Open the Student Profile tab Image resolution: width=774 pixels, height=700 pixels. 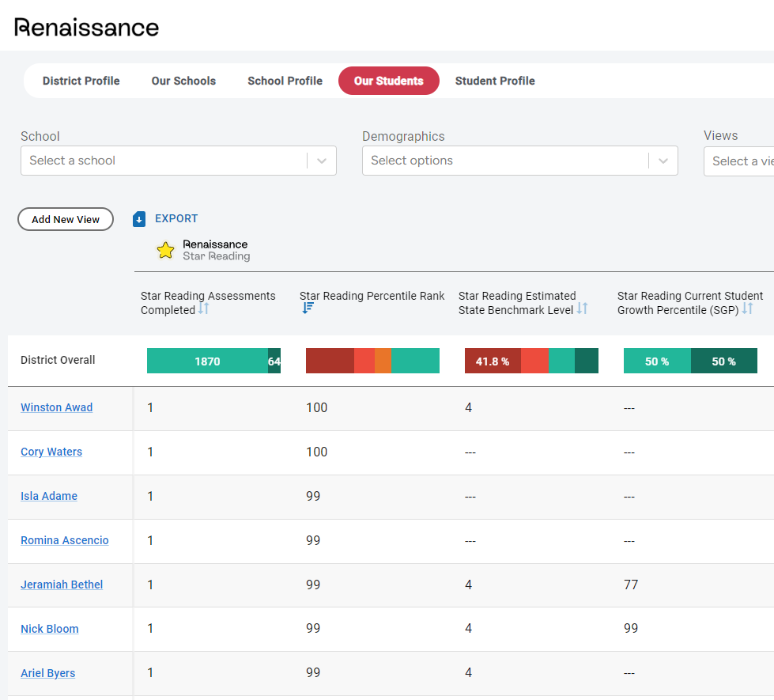click(495, 81)
